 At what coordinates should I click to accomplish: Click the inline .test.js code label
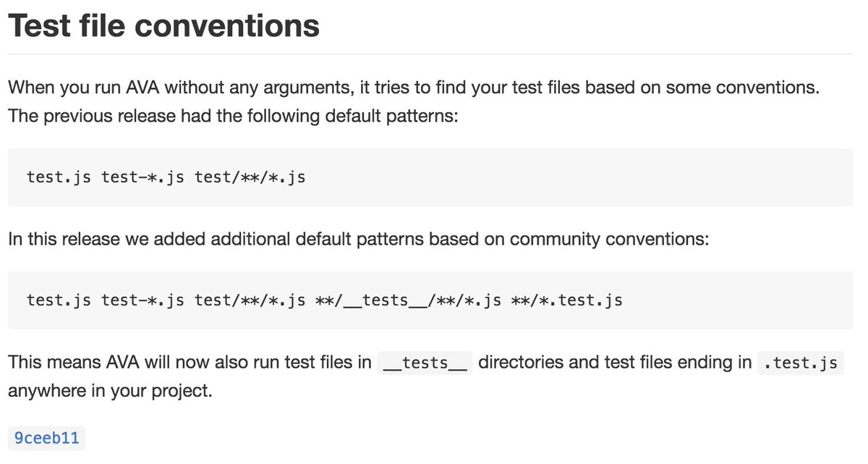pyautogui.click(x=800, y=363)
